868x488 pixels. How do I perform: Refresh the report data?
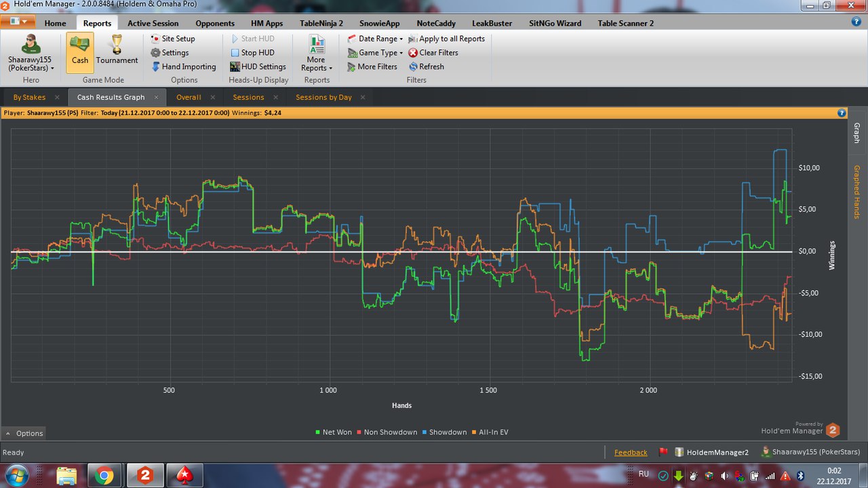click(x=413, y=67)
